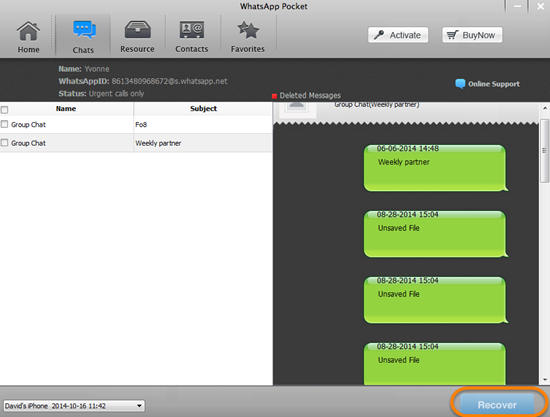The width and height of the screenshot is (550, 417).
Task: Sort by the Name column header
Action: (x=66, y=109)
